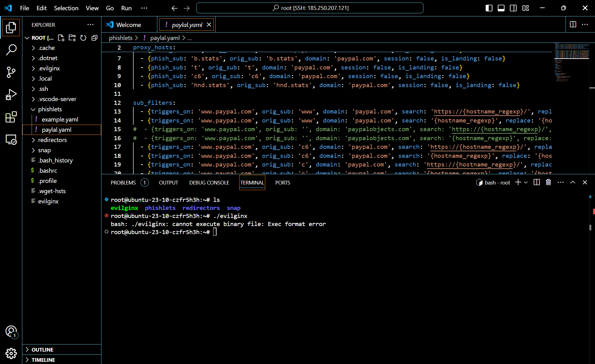Open the Manage gear icon
This screenshot has height=364, width=595.
click(x=11, y=353)
